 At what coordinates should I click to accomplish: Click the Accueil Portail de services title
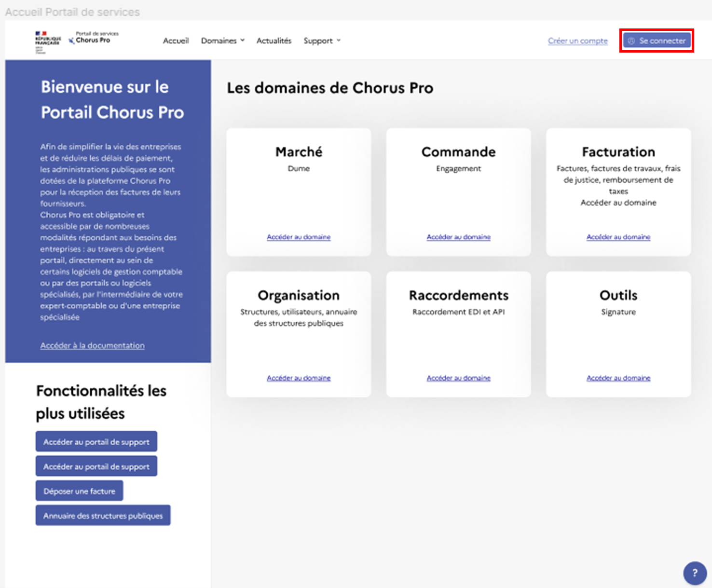click(72, 12)
